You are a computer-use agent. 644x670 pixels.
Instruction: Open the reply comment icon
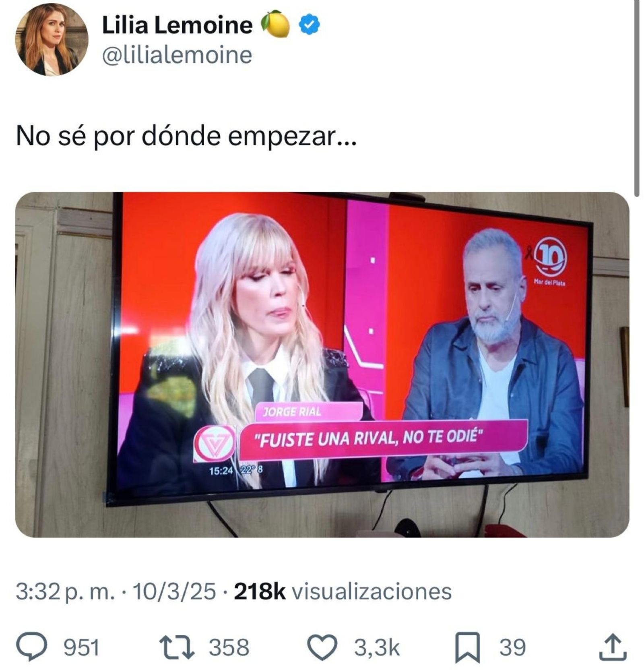tap(32, 647)
